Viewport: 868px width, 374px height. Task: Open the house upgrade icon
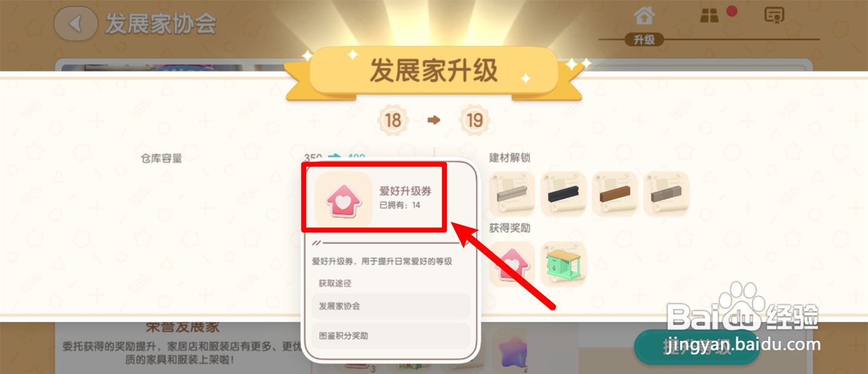click(x=644, y=15)
